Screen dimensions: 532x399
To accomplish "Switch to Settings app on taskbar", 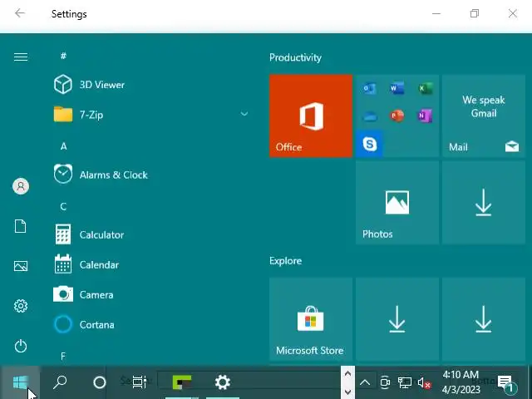I will tap(223, 382).
